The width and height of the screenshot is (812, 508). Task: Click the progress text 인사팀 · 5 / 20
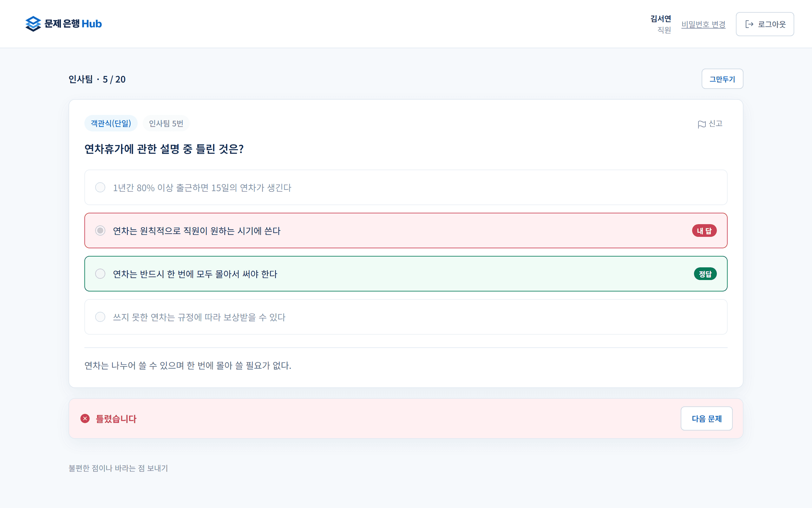(97, 79)
